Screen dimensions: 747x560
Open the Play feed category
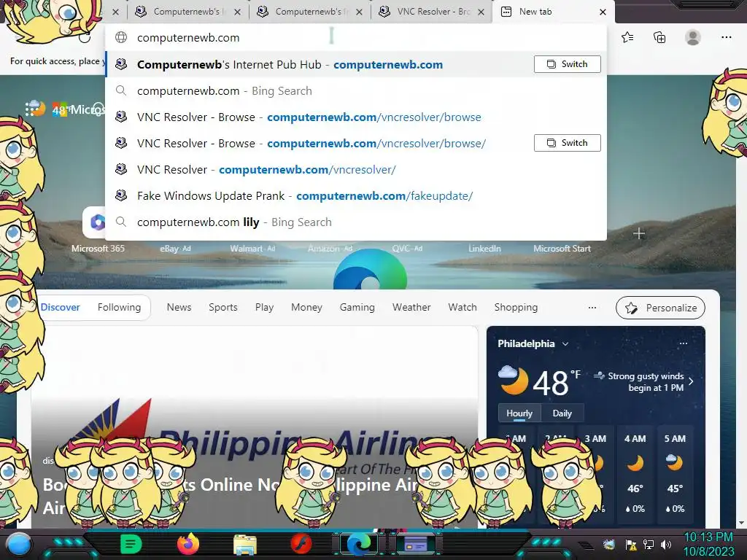tap(264, 308)
